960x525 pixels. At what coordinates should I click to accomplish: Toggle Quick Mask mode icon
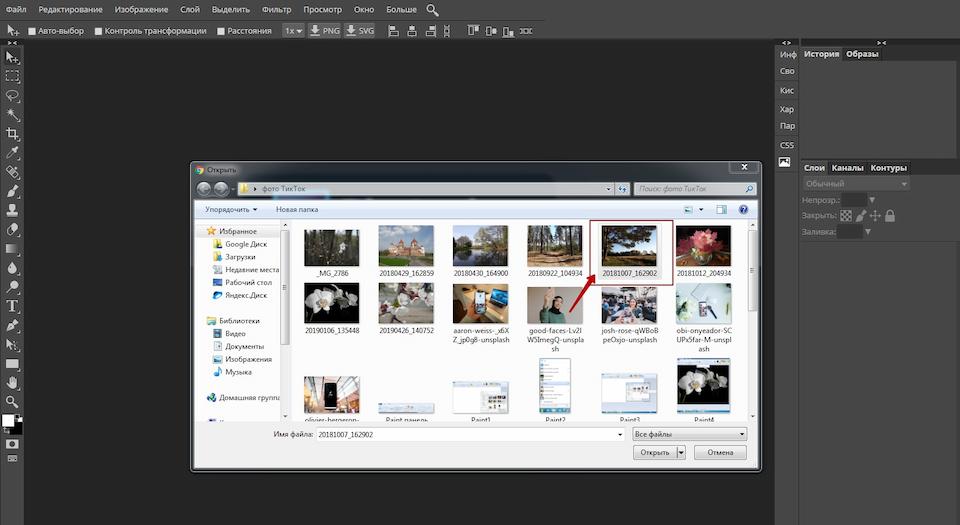tap(12, 444)
